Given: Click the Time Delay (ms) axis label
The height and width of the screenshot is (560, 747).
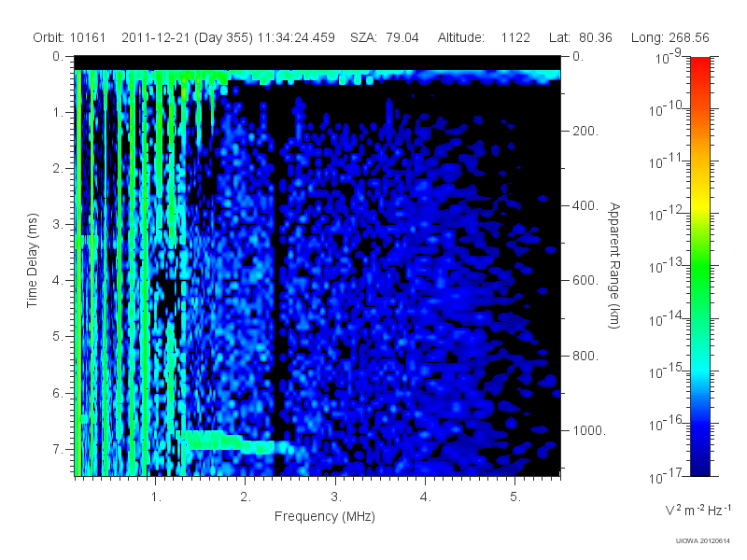Looking at the screenshot, I should tap(32, 260).
